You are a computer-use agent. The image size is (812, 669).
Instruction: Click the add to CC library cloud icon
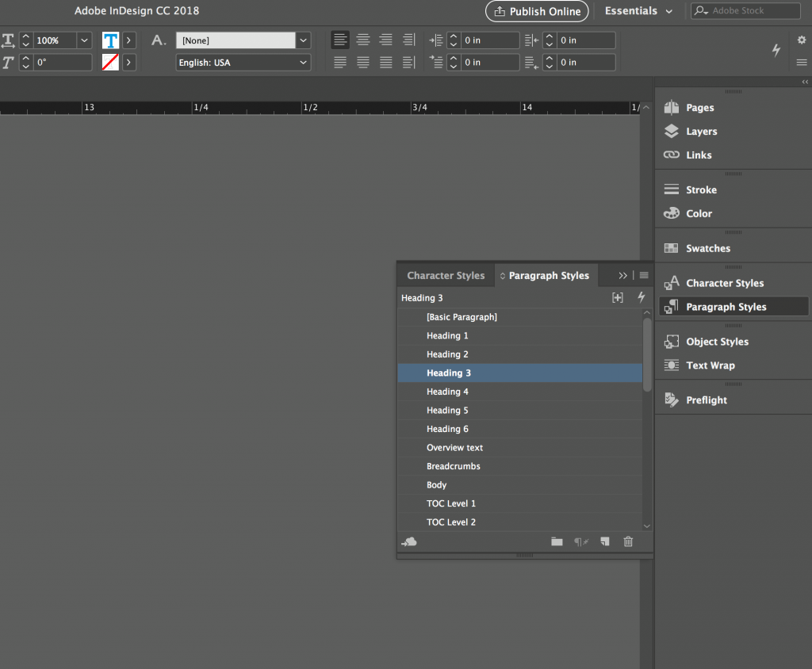[x=409, y=541]
